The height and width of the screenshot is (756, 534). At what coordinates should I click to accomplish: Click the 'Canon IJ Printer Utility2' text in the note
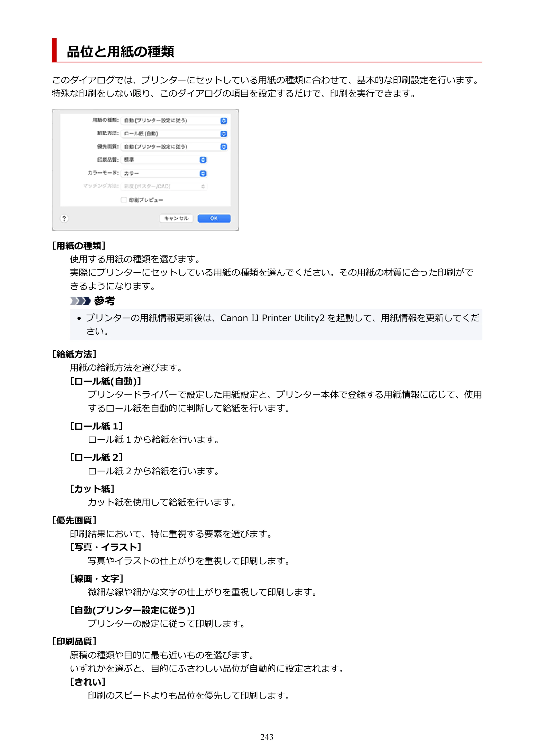(x=272, y=318)
